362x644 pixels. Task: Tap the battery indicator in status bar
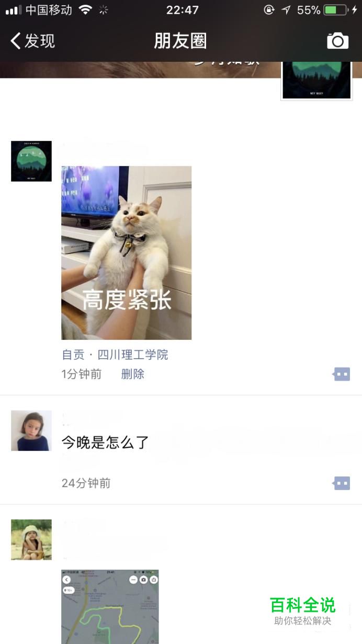pos(335,10)
